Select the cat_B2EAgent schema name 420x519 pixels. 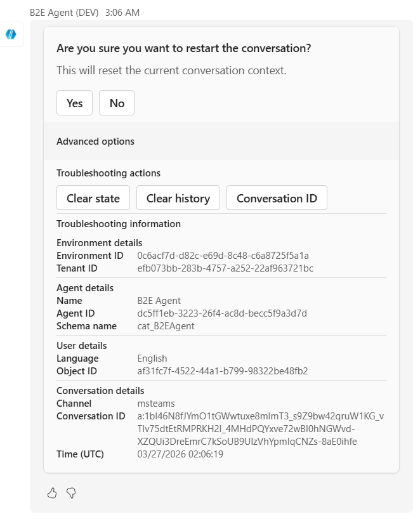tap(166, 326)
